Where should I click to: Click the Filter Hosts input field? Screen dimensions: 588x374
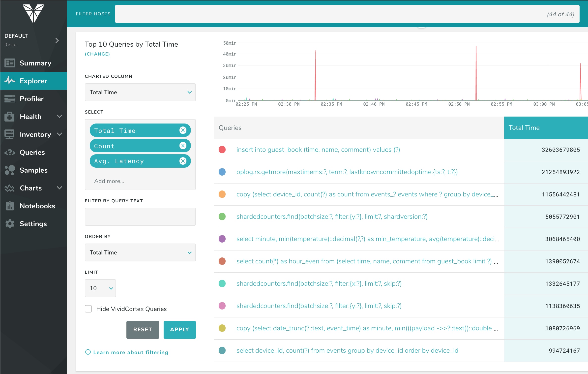[x=347, y=14]
